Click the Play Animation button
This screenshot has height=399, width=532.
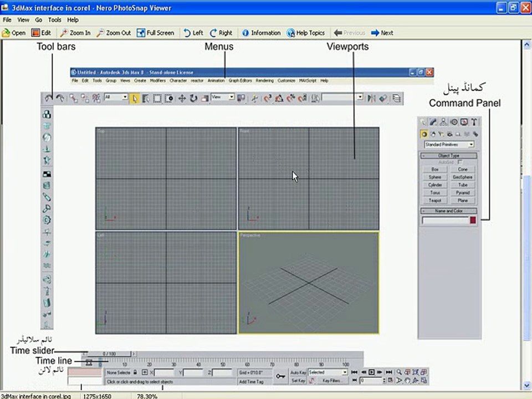click(371, 372)
